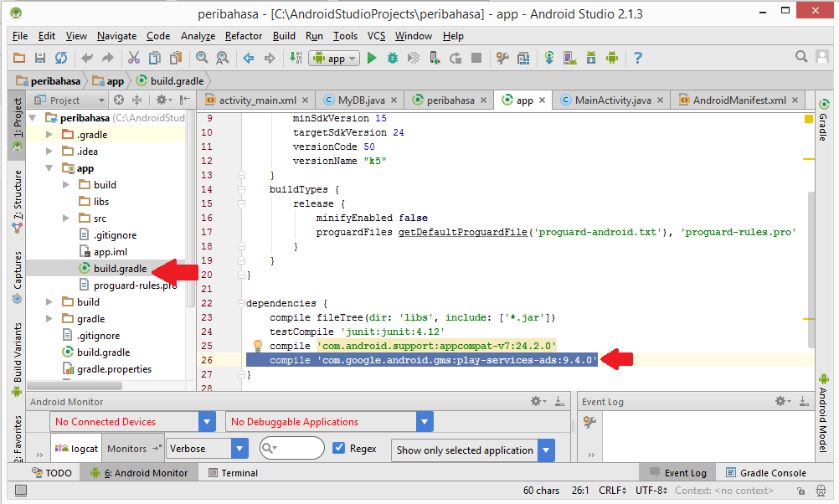Click the Redo arrow icon

pyautogui.click(x=108, y=58)
